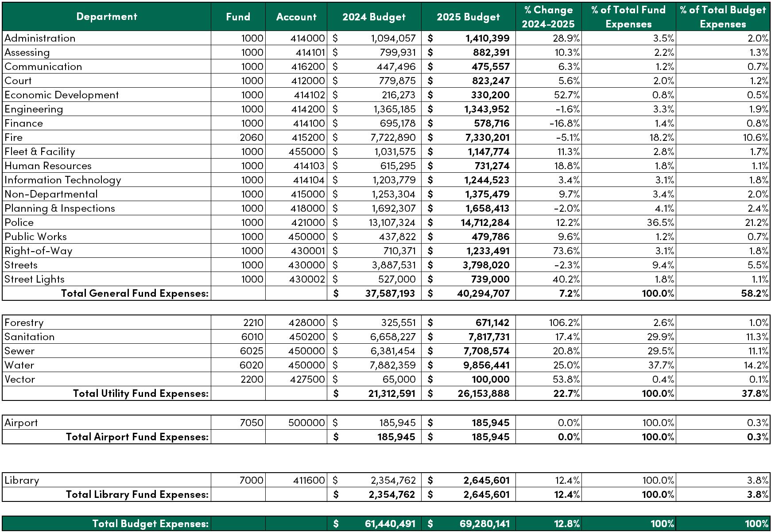Click the Communication department cell

(x=107, y=66)
